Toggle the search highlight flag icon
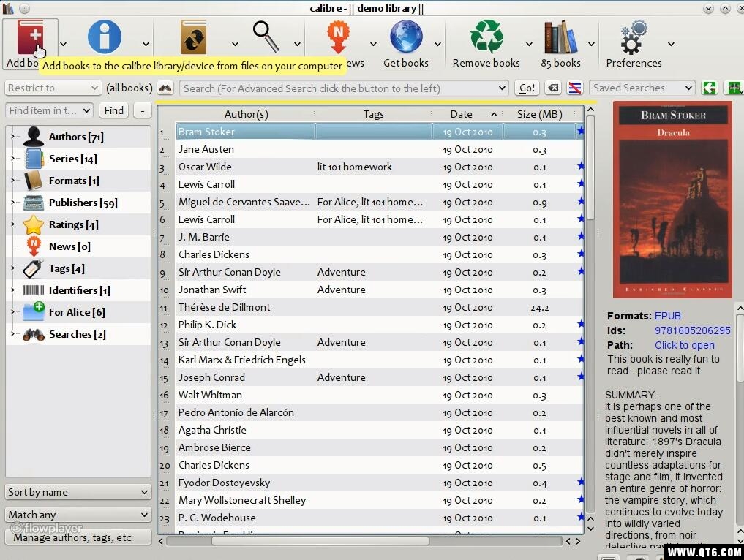Screen dimensions: 744x560 (x=574, y=88)
